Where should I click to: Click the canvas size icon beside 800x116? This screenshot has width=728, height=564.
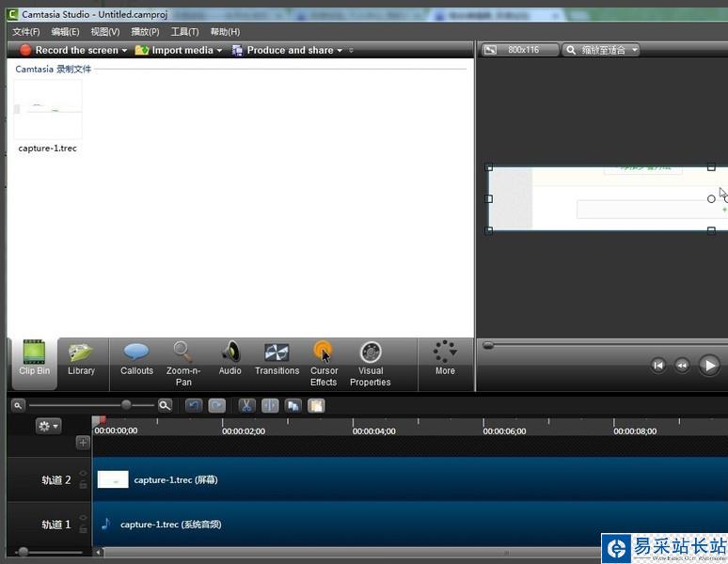coord(490,50)
